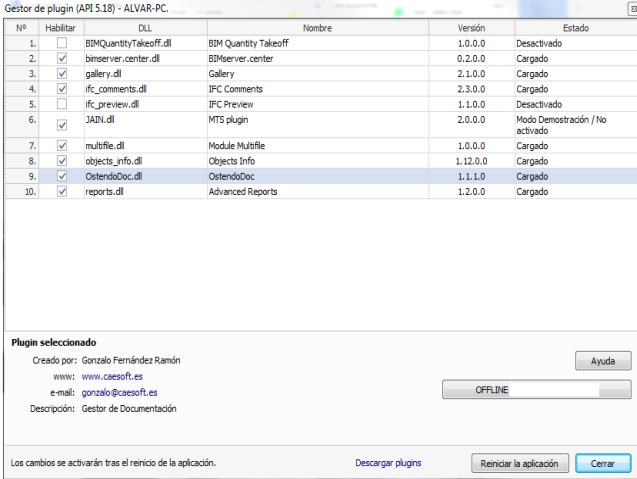This screenshot has height=479, width=637.
Task: Uncheck the OstendoDoc.dll plugin
Action: pos(62,176)
